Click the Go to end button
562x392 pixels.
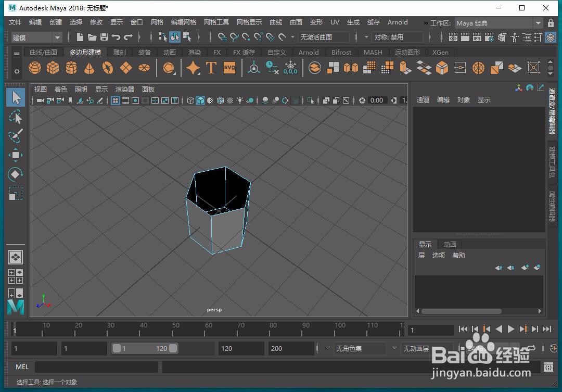(547, 329)
